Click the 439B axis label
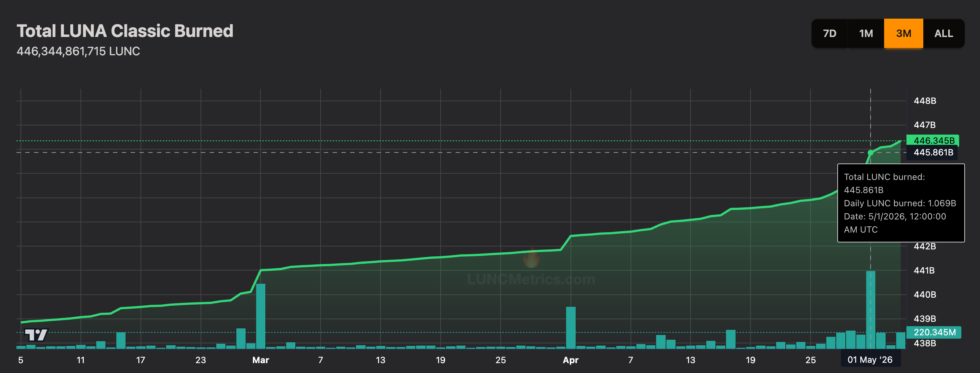Image resolution: width=980 pixels, height=373 pixels. click(x=925, y=319)
